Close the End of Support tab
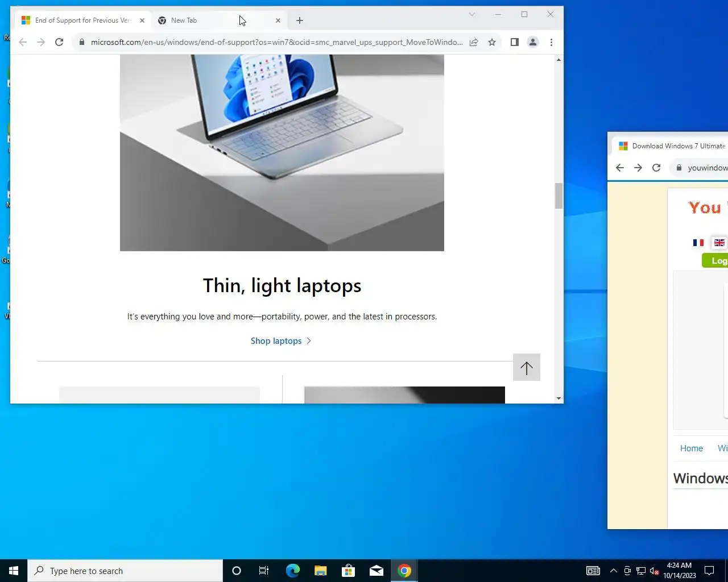This screenshot has height=582, width=728. coord(142,20)
